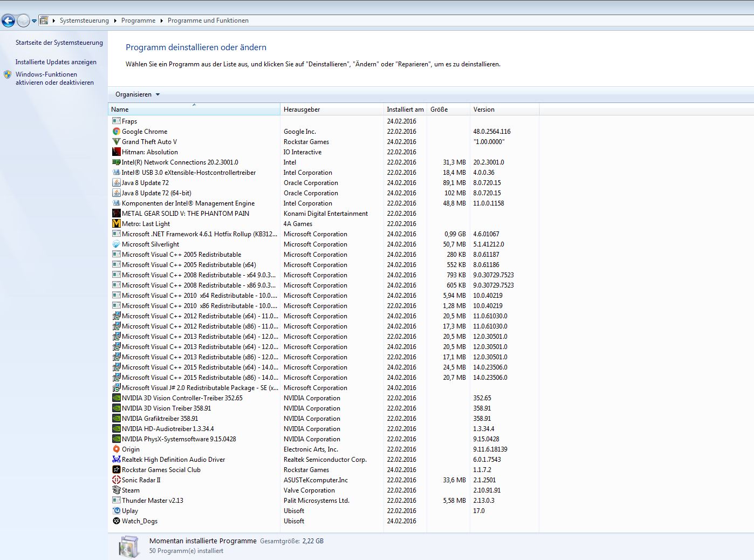Open Startseite der Systemsteuerung link
The image size is (754, 560).
tap(59, 43)
